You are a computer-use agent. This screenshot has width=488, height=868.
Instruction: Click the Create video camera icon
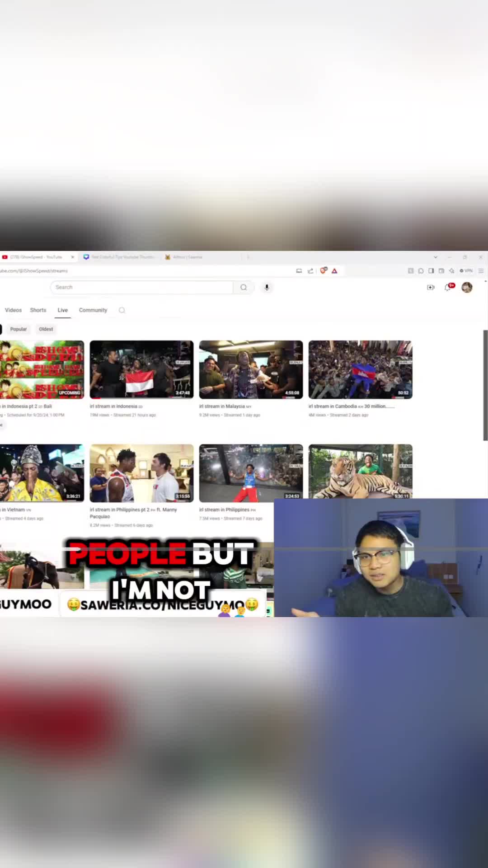431,288
